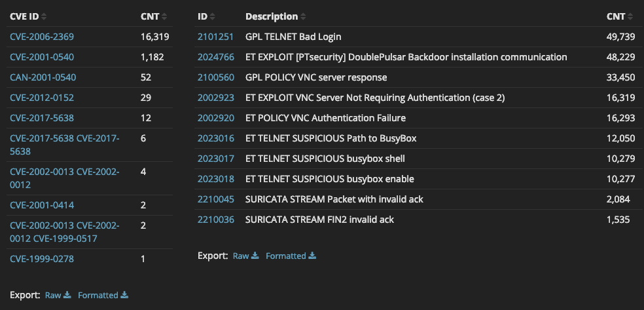
Task: Click count 12,050 in signature table
Action: point(620,138)
